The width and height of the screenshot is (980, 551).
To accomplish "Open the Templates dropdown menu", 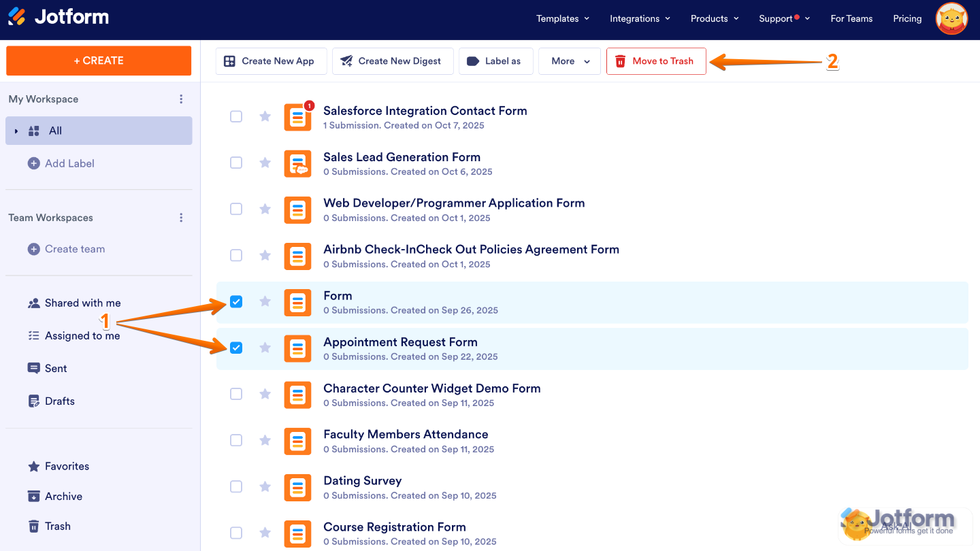I will (x=562, y=18).
